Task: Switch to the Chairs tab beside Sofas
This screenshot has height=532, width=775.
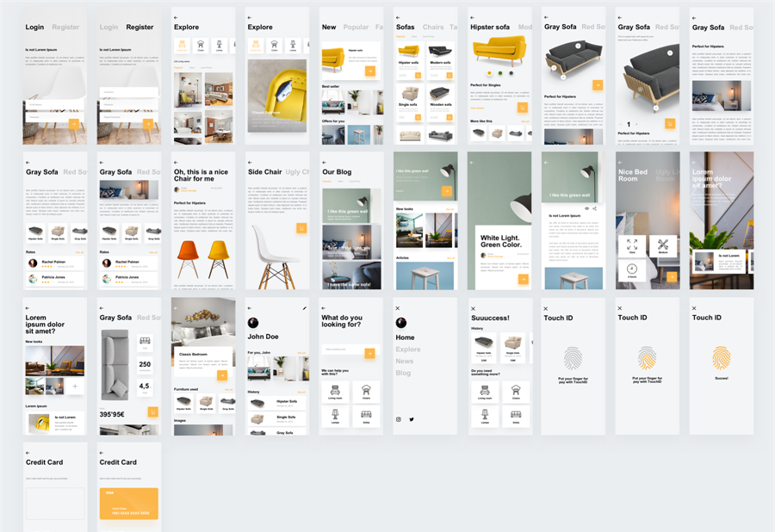Action: tap(433, 27)
